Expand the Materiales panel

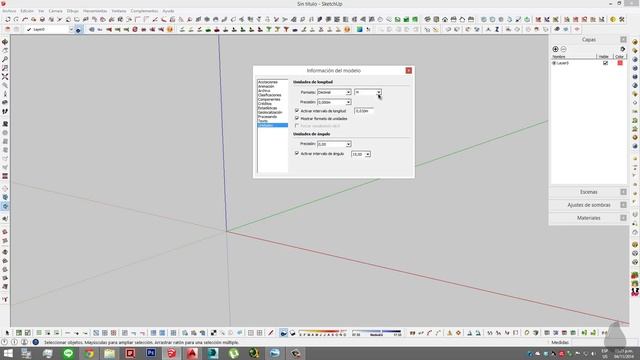(x=623, y=218)
